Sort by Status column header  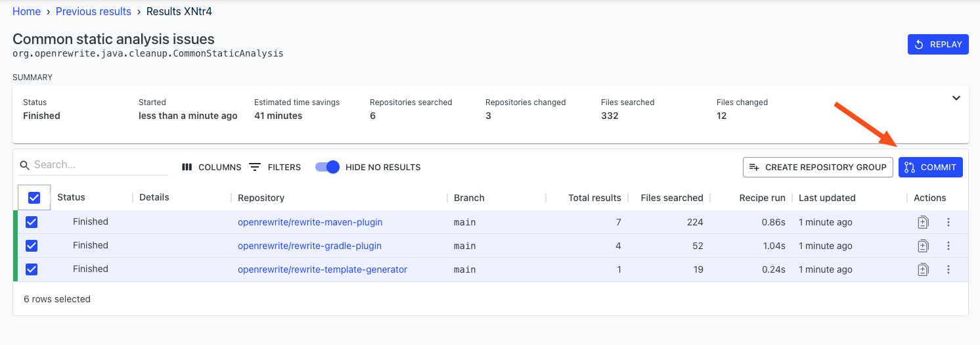(x=71, y=198)
